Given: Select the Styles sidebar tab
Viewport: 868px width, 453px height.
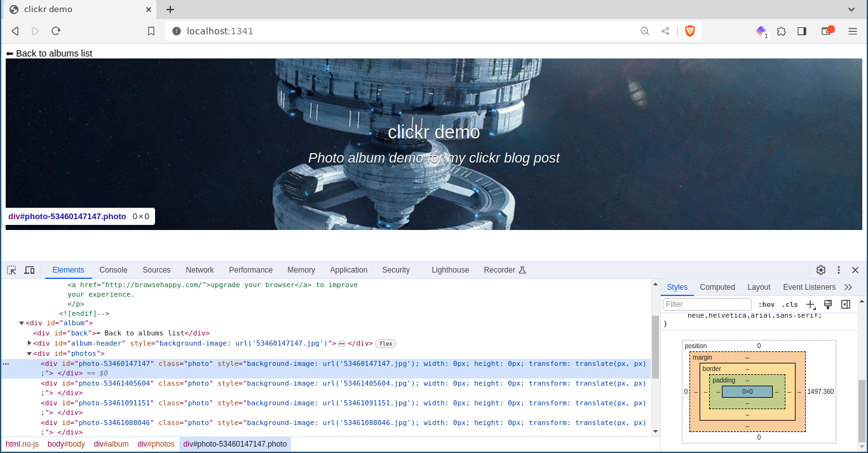Looking at the screenshot, I should pyautogui.click(x=677, y=287).
